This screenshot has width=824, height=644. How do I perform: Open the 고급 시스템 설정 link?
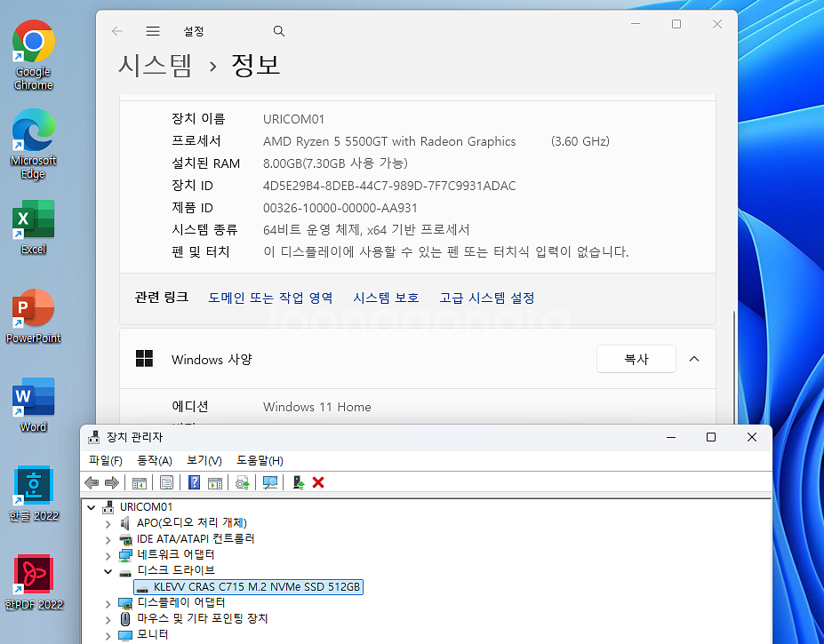(x=488, y=298)
